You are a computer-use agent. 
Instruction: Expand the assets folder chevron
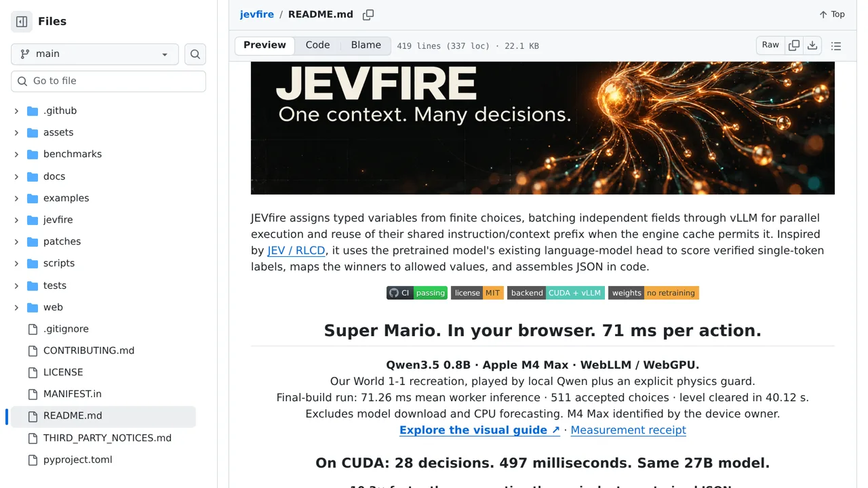[x=16, y=132]
